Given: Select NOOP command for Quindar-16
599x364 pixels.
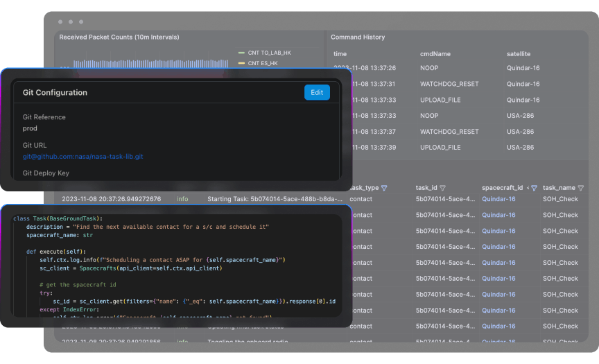Looking at the screenshot, I should point(429,68).
